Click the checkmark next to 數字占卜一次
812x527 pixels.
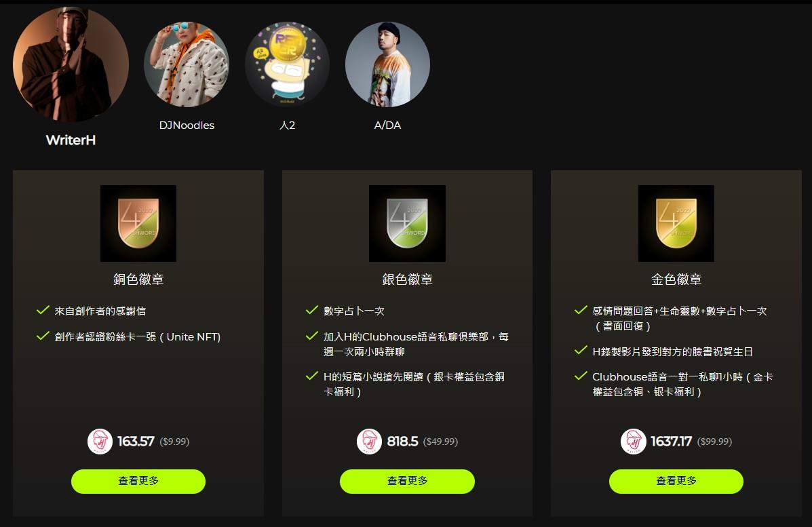(312, 310)
